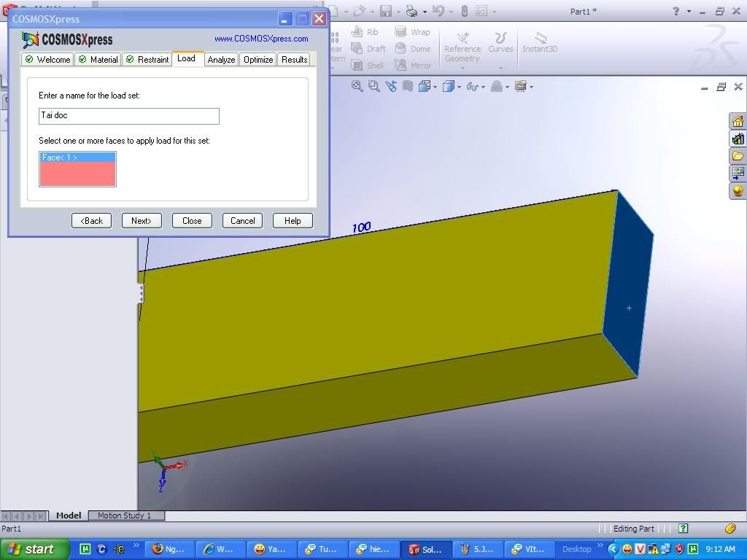747x560 pixels.
Task: Click the <Back button in the wizard
Action: point(91,221)
